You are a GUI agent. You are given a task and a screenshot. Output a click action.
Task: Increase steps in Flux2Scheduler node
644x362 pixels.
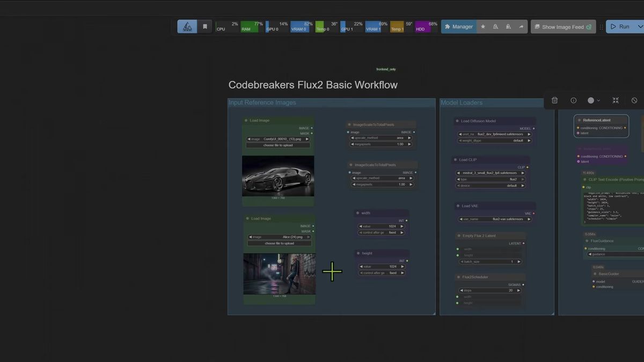[518, 290]
